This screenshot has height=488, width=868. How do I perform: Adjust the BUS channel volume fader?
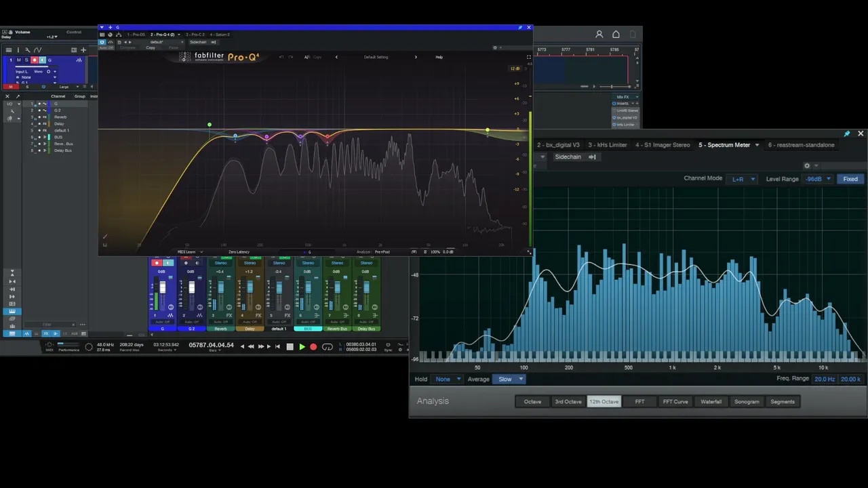coord(308,287)
